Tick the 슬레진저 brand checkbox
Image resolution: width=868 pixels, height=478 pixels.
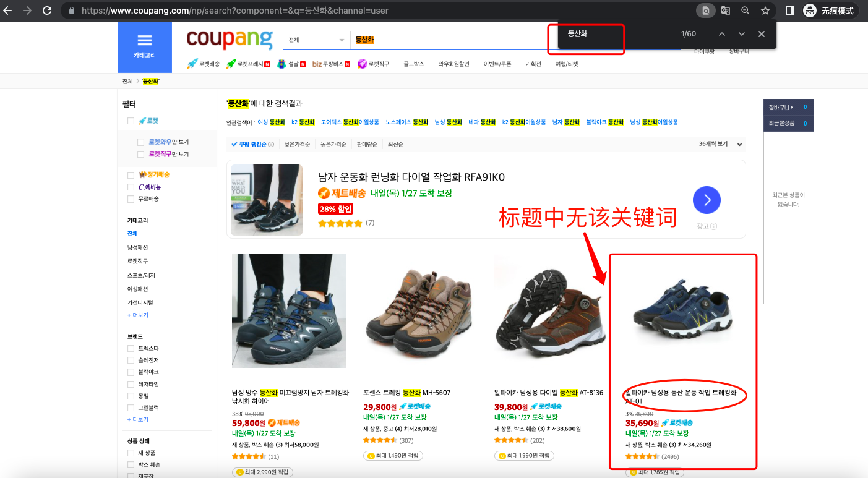coord(131,361)
